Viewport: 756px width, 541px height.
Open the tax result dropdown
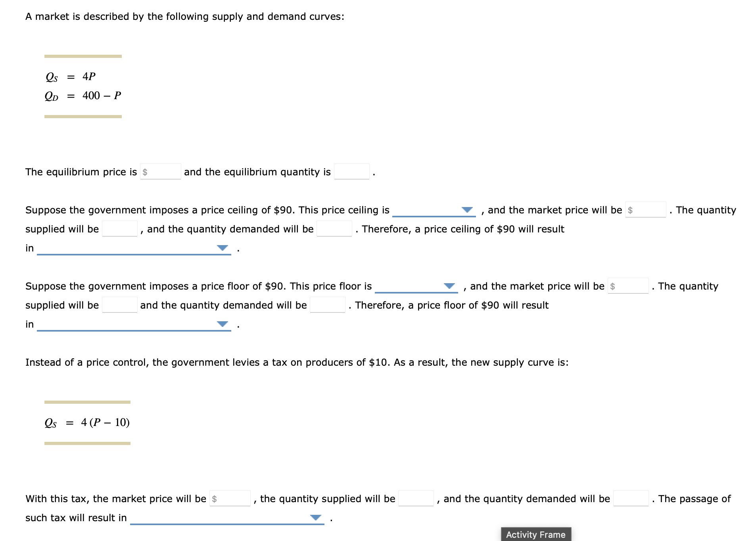(227, 518)
